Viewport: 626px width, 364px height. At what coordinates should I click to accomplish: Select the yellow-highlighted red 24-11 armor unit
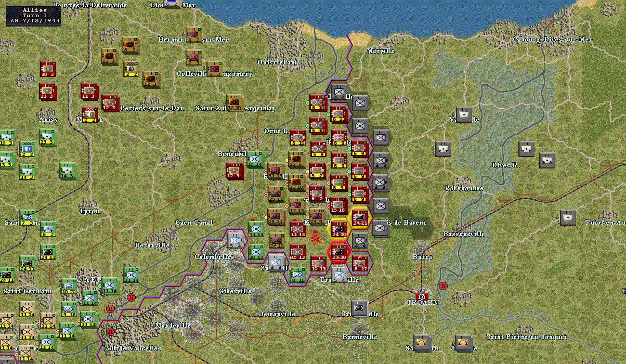(360, 217)
